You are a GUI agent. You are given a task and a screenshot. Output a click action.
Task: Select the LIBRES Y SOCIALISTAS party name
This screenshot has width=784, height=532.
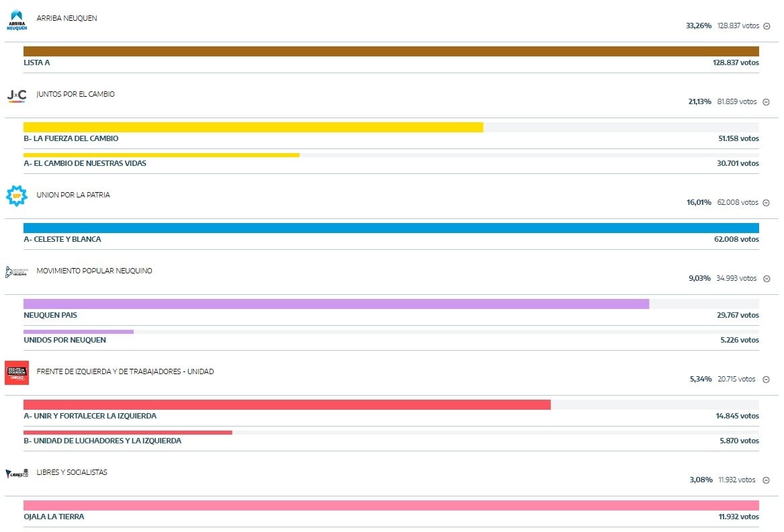(x=72, y=472)
